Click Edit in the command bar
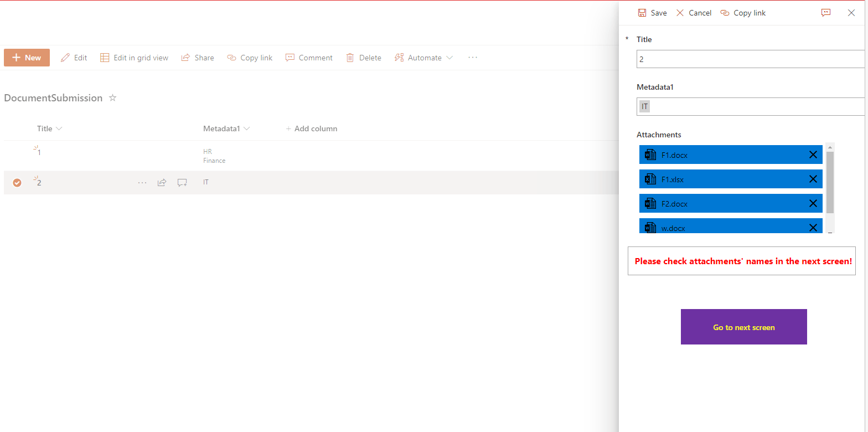The image size is (868, 432). pyautogui.click(x=74, y=58)
